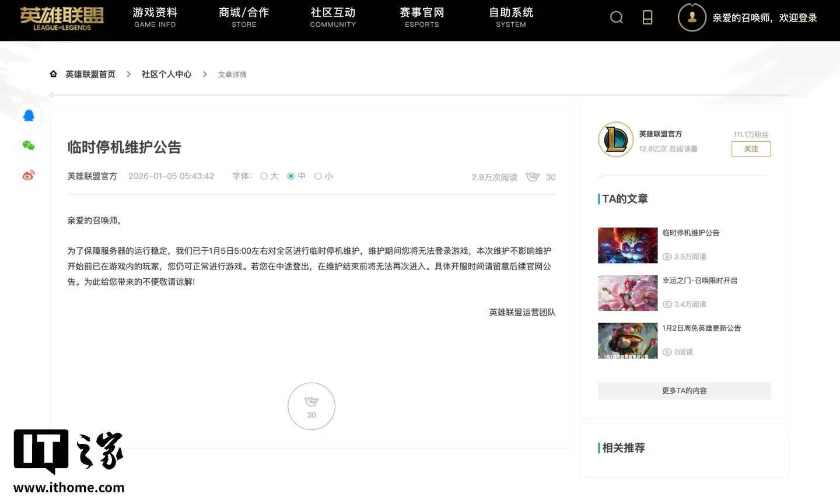Share the article via the QQ icon

27,115
